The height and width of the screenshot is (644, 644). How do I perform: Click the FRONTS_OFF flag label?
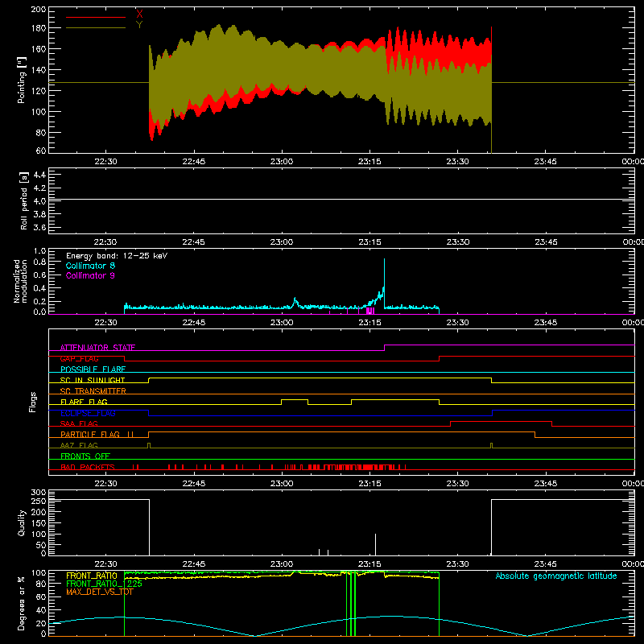tap(85, 456)
